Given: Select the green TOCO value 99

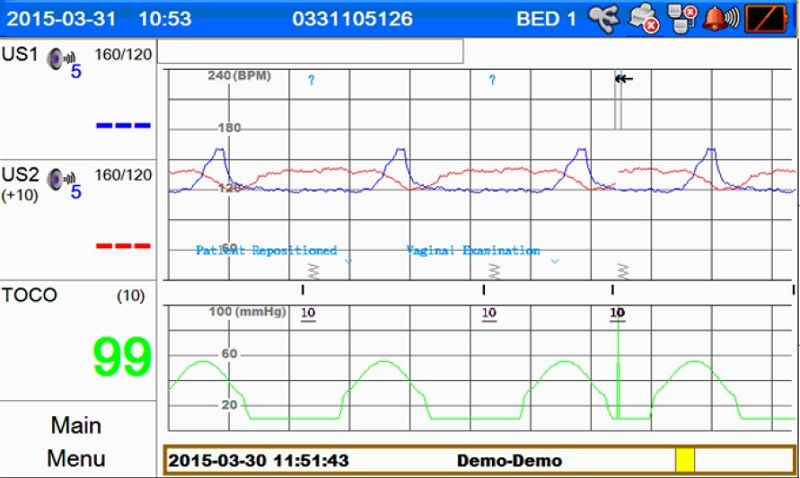Looking at the screenshot, I should [x=122, y=356].
